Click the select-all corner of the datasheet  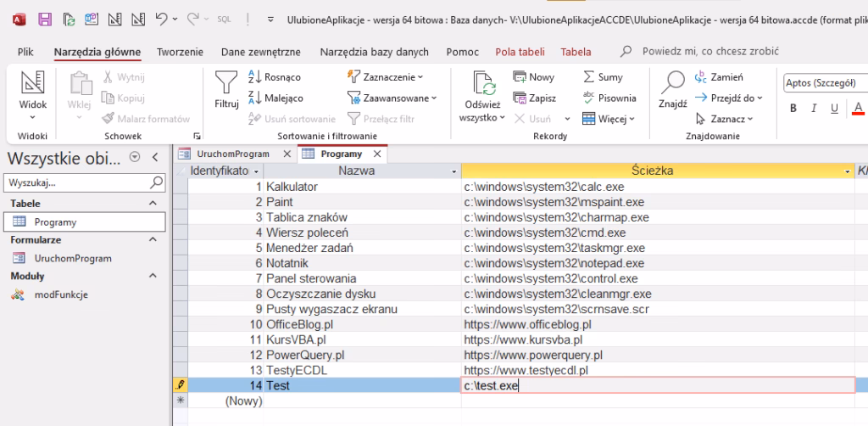click(181, 171)
